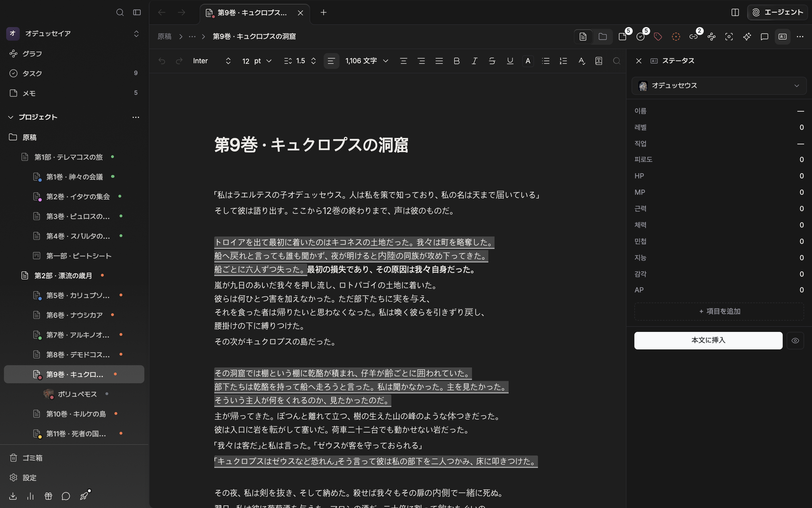Right-align text using toolbar icon
The height and width of the screenshot is (508, 812).
pyautogui.click(x=422, y=61)
